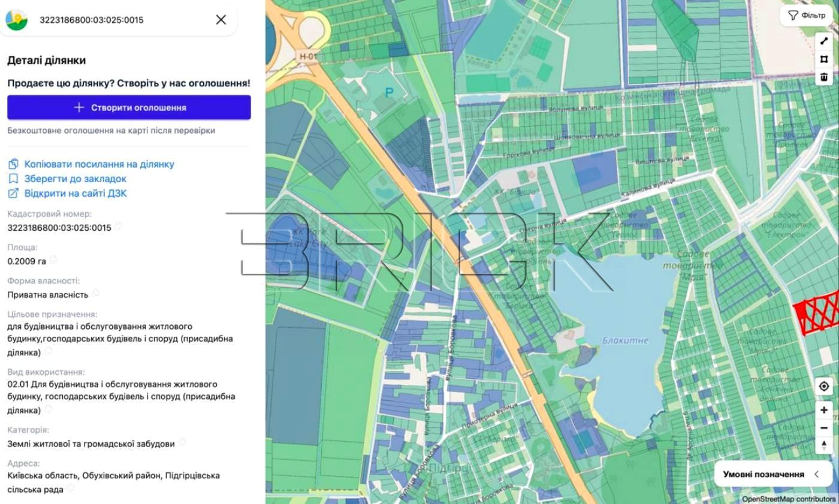The image size is (839, 504).
Task: Click cadastral number text under 'Кадастровий номер'
Action: [x=59, y=228]
